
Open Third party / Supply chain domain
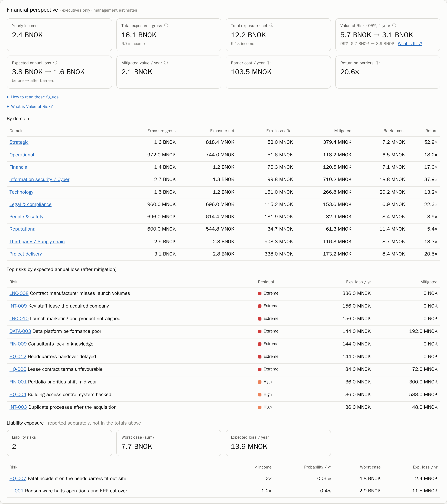pos(37,241)
